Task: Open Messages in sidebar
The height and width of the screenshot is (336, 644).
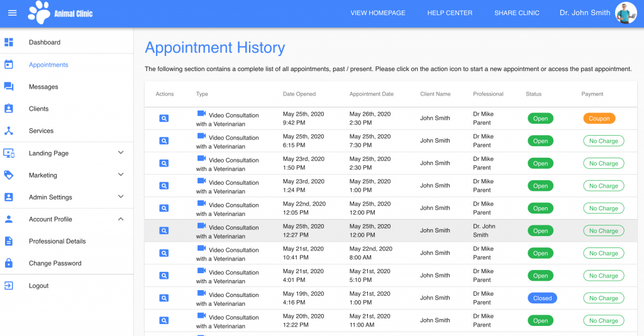Action: [43, 87]
